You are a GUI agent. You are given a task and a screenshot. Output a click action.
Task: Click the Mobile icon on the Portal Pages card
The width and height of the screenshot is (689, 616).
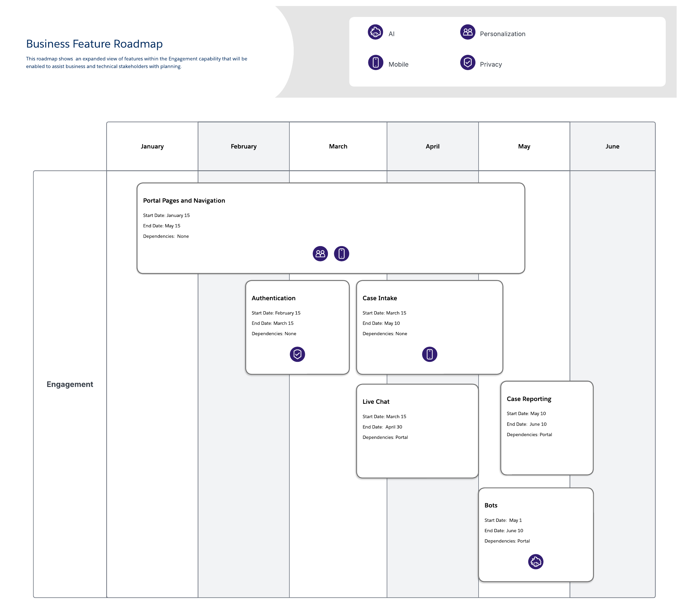coord(341,254)
